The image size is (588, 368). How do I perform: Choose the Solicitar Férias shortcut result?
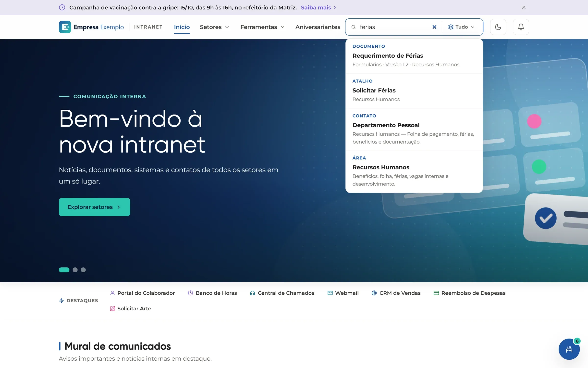[414, 91]
